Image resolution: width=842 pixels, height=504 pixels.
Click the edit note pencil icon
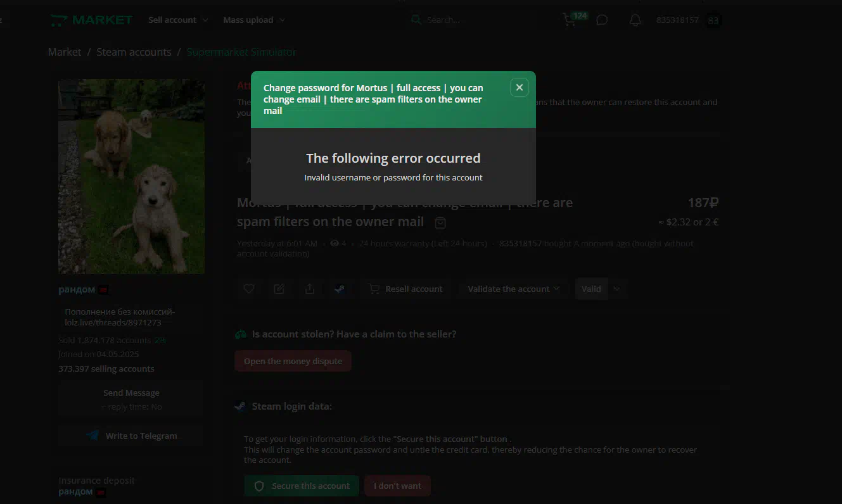pyautogui.click(x=279, y=289)
